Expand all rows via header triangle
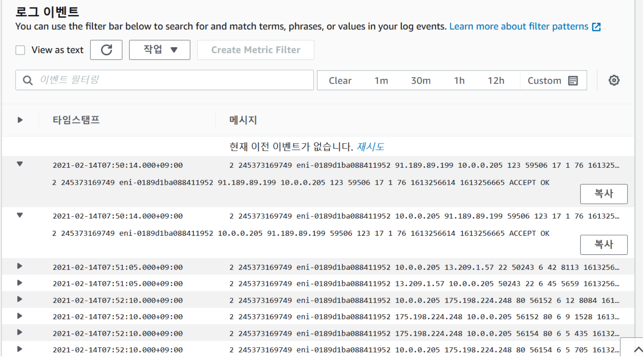The image size is (644, 357). click(20, 120)
